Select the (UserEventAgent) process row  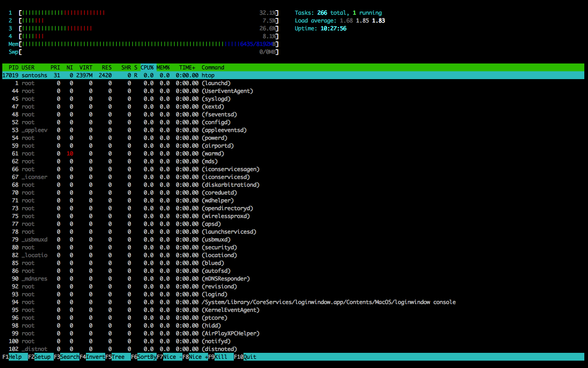click(x=293, y=91)
